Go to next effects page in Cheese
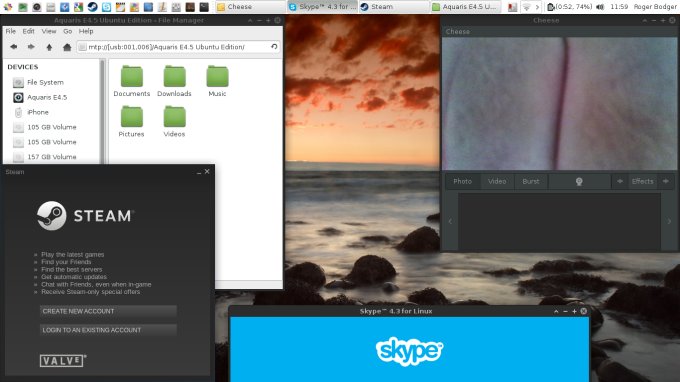680x382 pixels. (x=666, y=181)
